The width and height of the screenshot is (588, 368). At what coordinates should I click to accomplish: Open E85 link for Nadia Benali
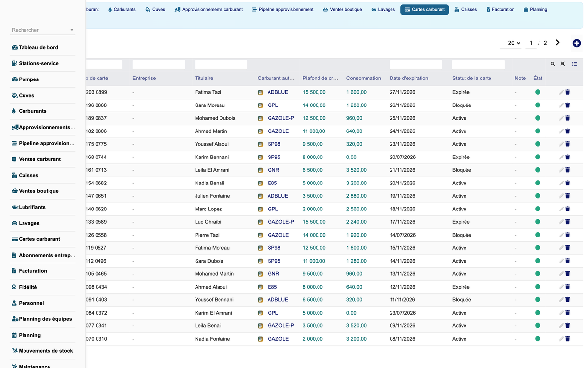pos(272,183)
